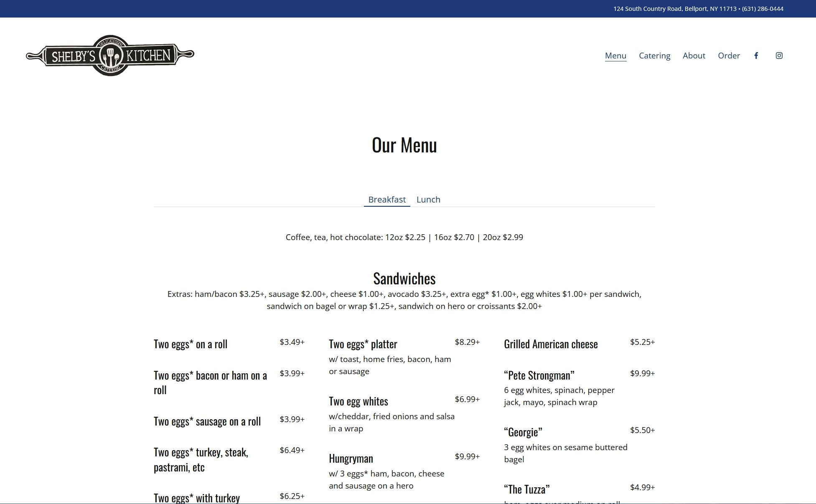Open the Instagram profile icon
Screen dimensions: 816x504
(779, 56)
